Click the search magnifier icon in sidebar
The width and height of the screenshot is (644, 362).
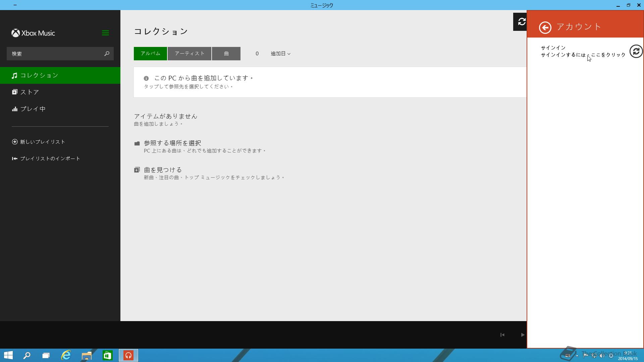tap(107, 54)
